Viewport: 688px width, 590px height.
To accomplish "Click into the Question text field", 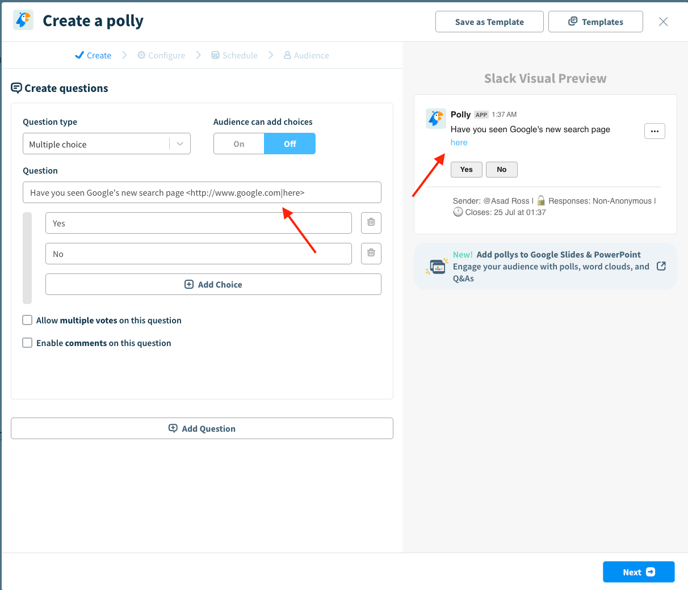I will click(x=202, y=193).
